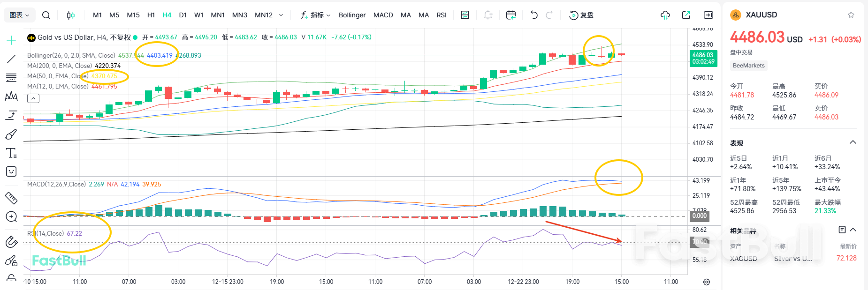Toggle the magnet snap mode
This screenshot has width=868, height=290.
(11, 242)
